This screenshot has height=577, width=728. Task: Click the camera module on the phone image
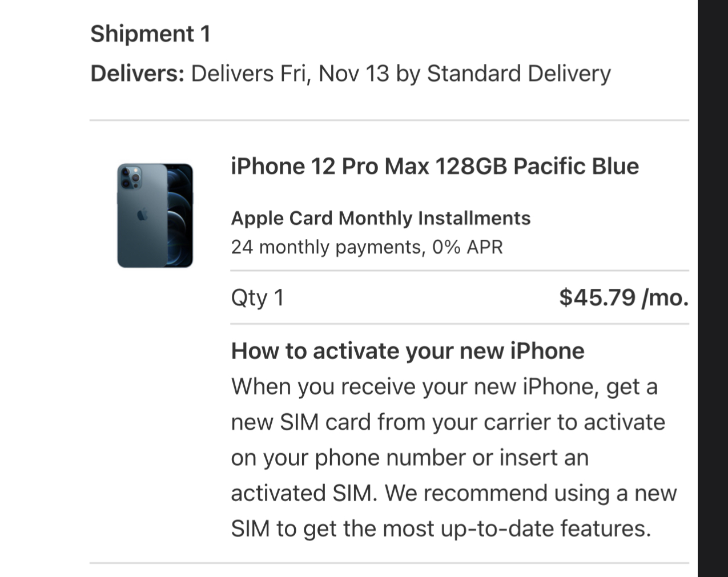click(131, 178)
